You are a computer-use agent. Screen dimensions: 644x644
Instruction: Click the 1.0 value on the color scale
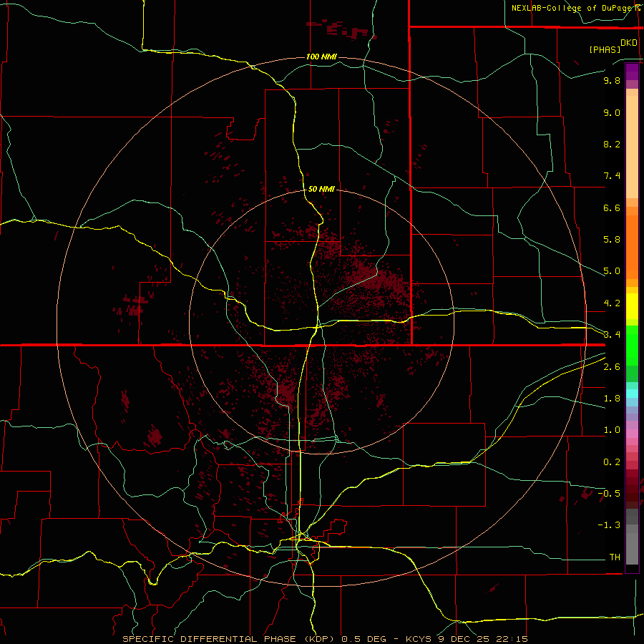[612, 430]
